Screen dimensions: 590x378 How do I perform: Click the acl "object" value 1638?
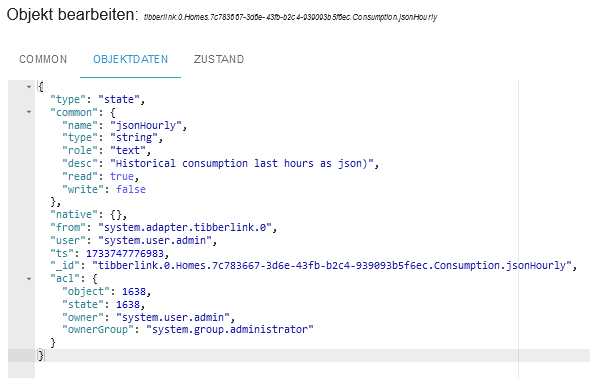click(x=134, y=291)
